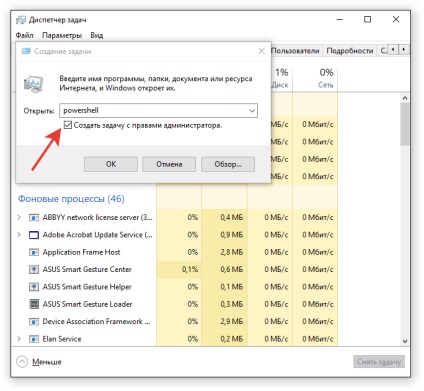
Task: Click the Снять задачу button
Action: [379, 362]
